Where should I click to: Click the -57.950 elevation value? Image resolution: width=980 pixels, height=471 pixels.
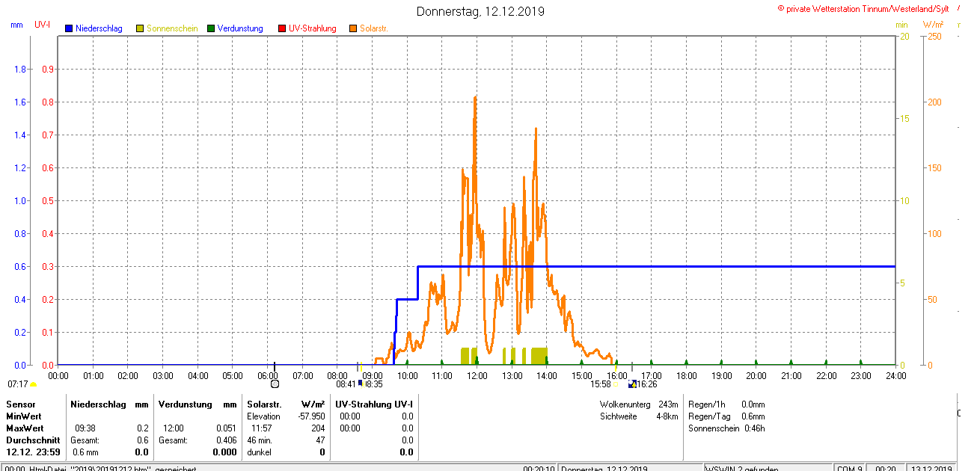tap(310, 416)
